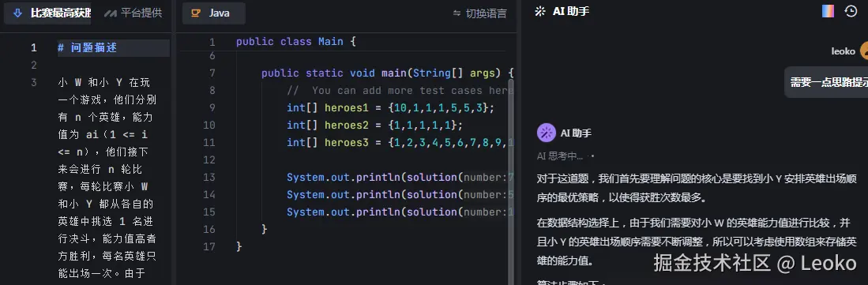
Task: Click line number 6 in the code editor gutter
Action: point(212,56)
